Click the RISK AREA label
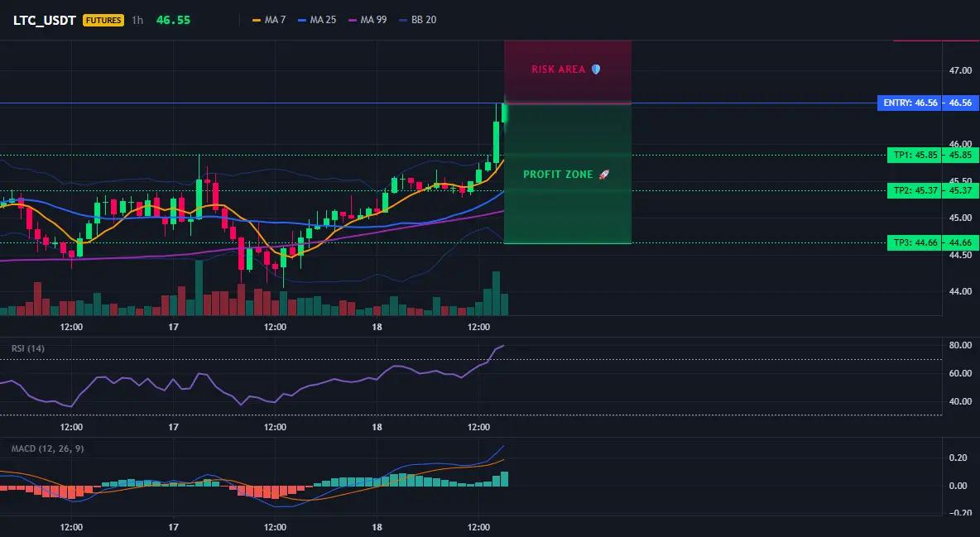 [558, 70]
